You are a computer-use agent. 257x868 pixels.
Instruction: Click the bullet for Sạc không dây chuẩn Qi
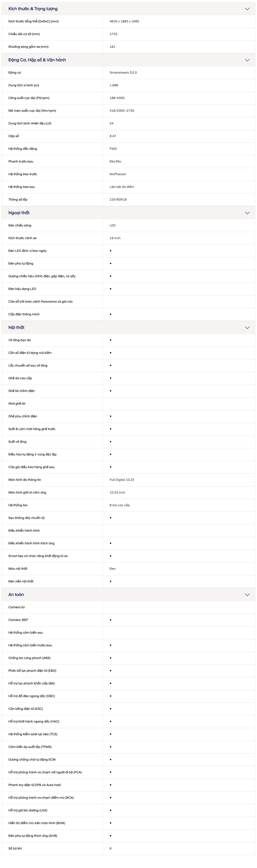[111, 518]
